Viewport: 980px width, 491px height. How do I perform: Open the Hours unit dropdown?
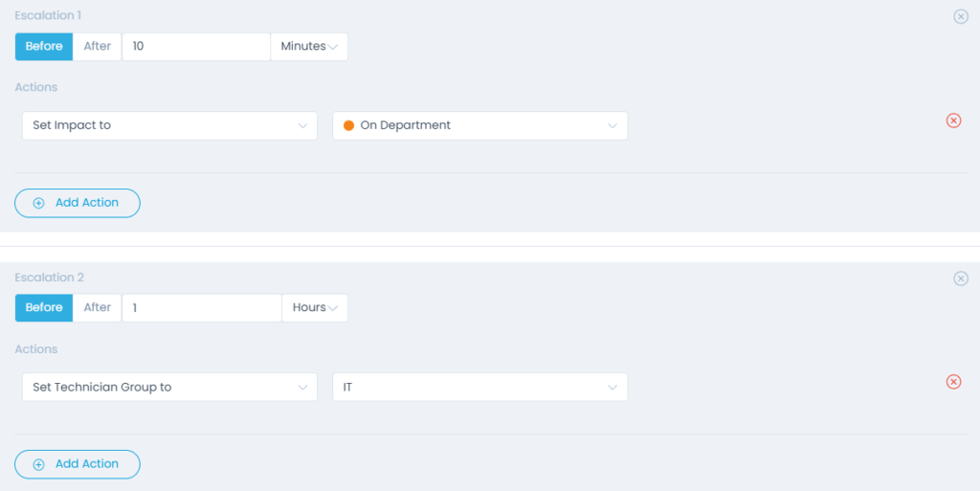tap(315, 308)
